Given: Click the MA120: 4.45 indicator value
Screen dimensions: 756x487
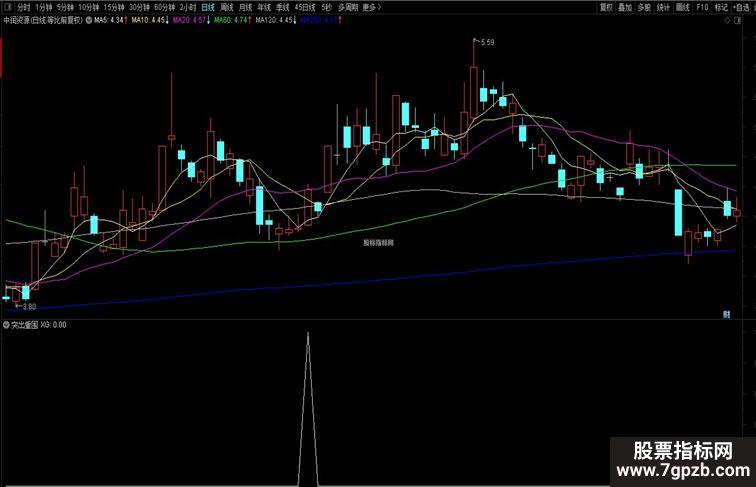Looking at the screenshot, I should [274, 20].
